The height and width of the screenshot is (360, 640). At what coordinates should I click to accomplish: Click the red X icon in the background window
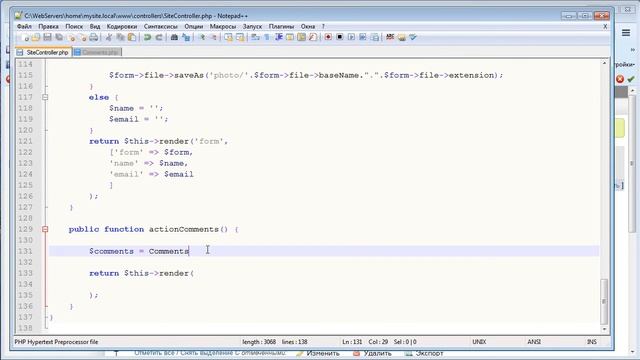[x=620, y=79]
